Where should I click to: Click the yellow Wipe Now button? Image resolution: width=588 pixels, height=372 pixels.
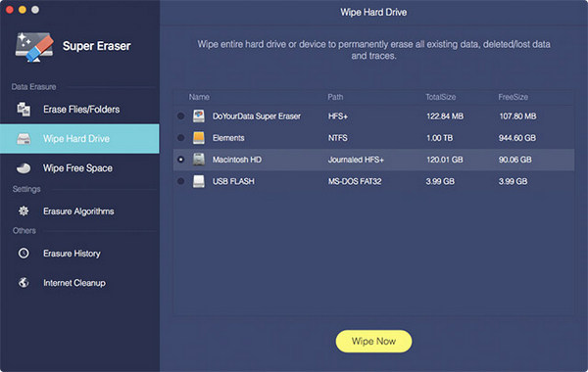tap(373, 342)
